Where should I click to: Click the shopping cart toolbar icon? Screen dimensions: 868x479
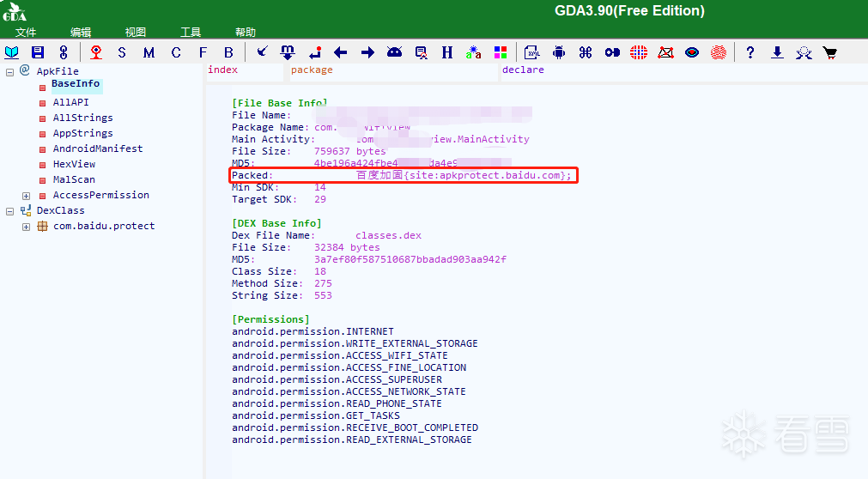(830, 52)
